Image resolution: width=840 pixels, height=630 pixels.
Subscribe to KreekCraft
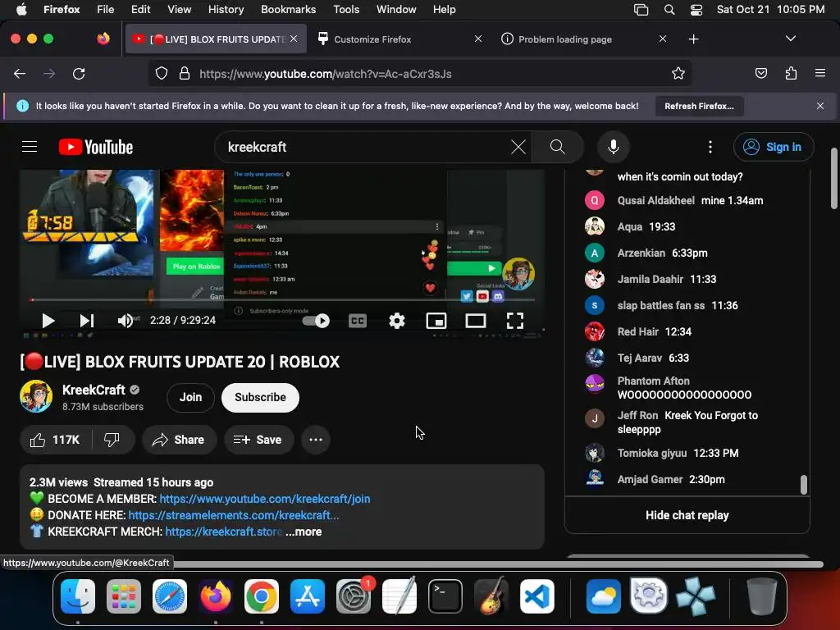click(x=260, y=398)
